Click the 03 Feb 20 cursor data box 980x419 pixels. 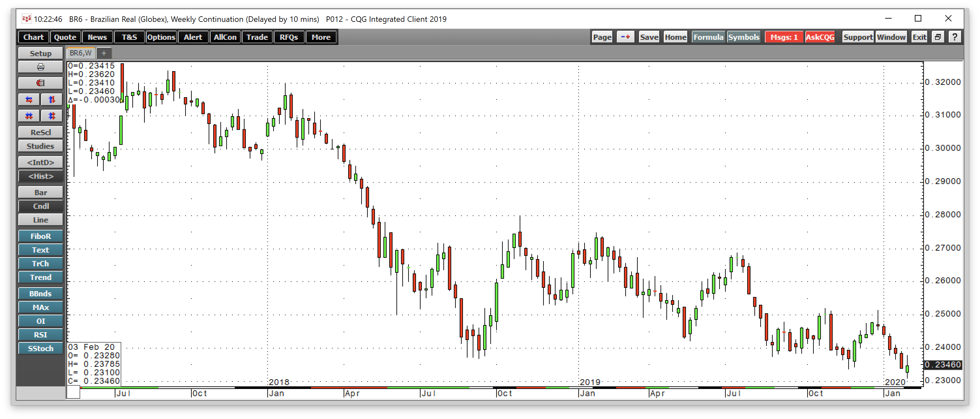(x=94, y=364)
